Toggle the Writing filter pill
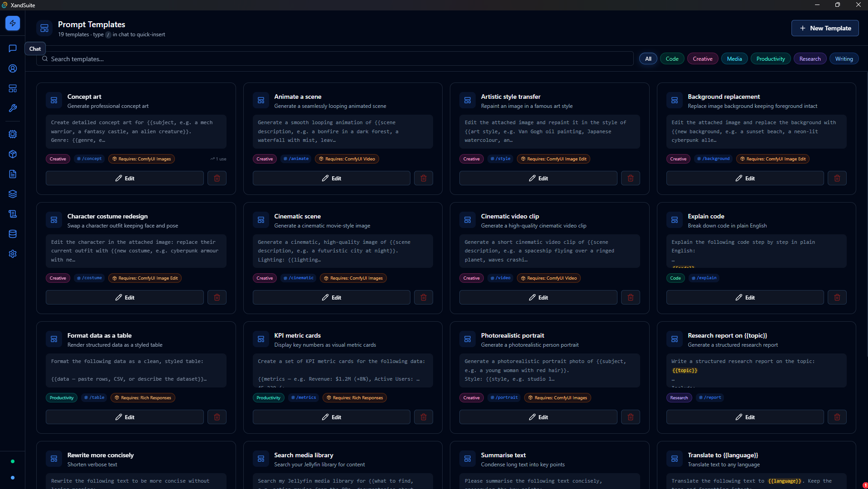The image size is (868, 489). (x=844, y=58)
